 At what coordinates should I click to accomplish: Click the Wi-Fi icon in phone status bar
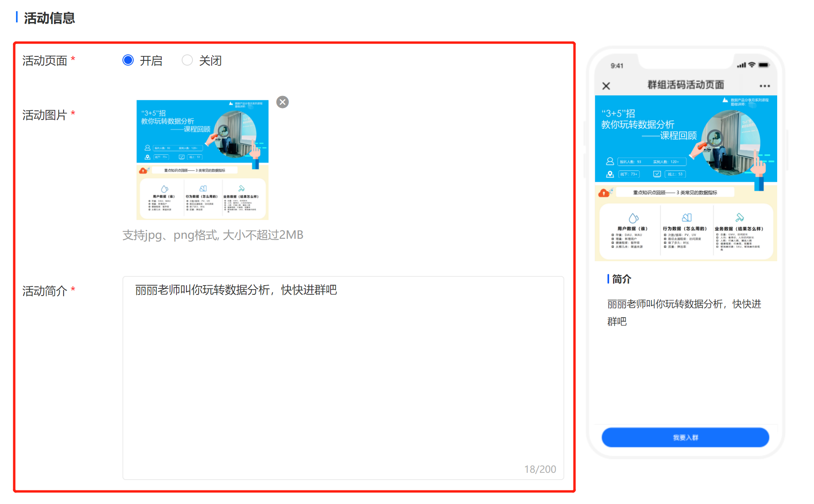(x=752, y=65)
